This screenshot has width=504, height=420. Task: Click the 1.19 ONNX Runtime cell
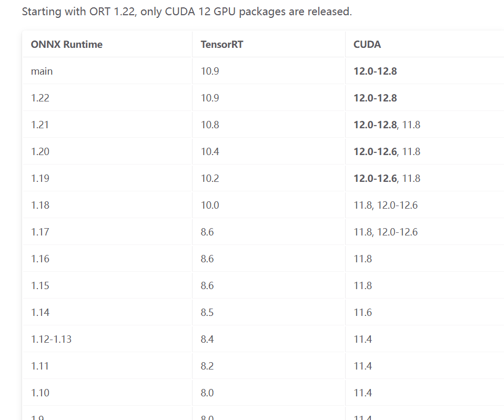pos(40,178)
